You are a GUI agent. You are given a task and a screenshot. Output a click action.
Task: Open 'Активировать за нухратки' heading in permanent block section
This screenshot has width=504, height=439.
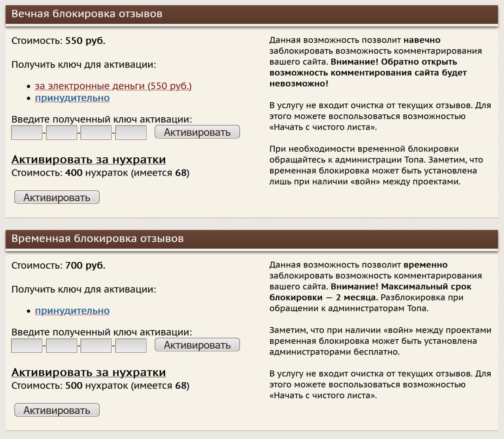(x=89, y=159)
